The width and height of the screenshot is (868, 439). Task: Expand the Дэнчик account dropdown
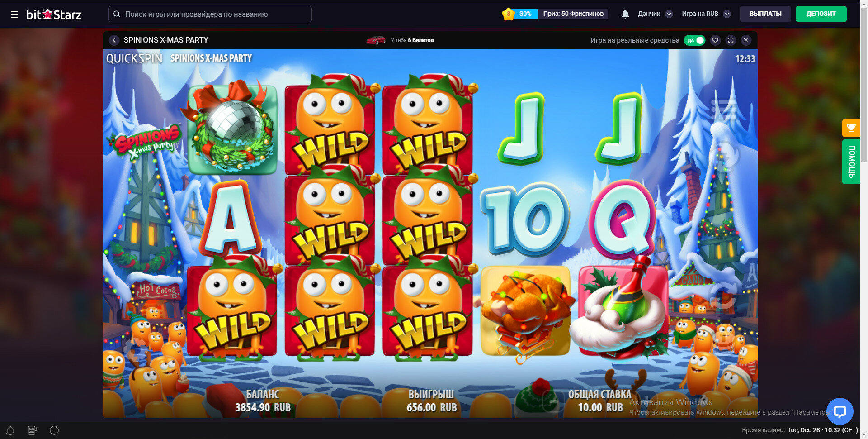(669, 14)
